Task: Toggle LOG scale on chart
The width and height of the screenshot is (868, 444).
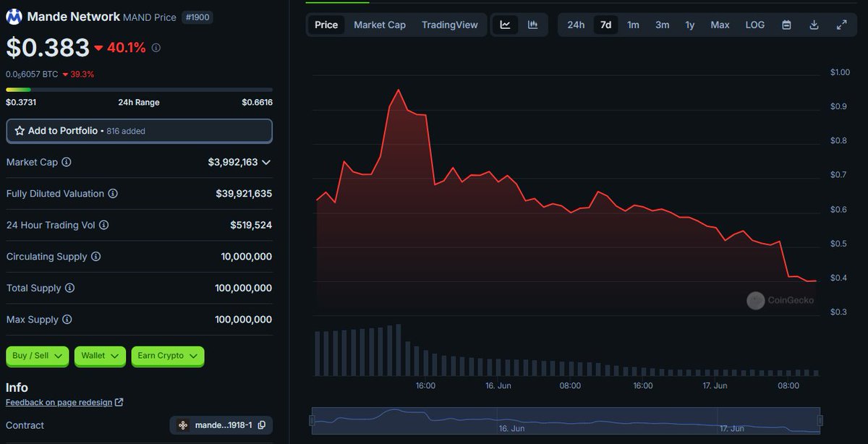Action: coord(755,25)
